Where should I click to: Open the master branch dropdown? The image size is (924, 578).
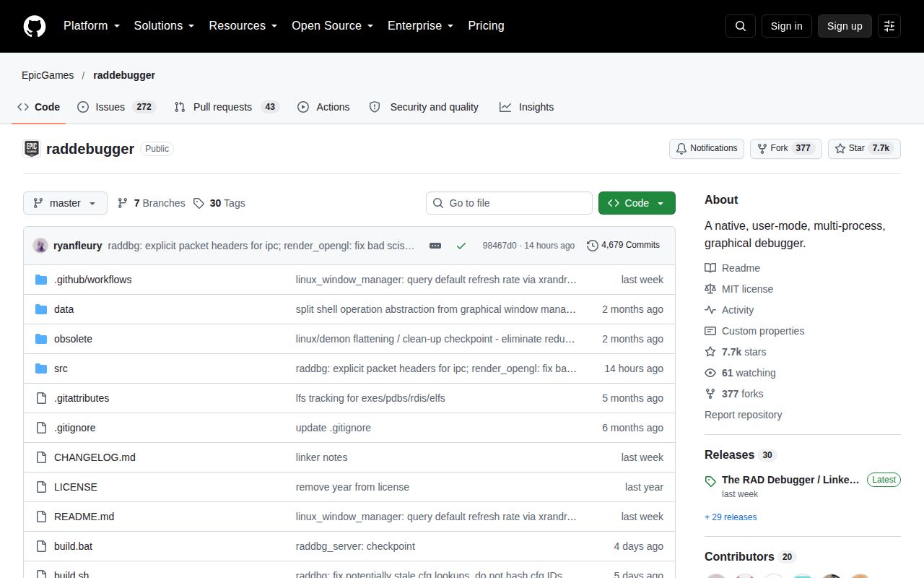click(65, 203)
